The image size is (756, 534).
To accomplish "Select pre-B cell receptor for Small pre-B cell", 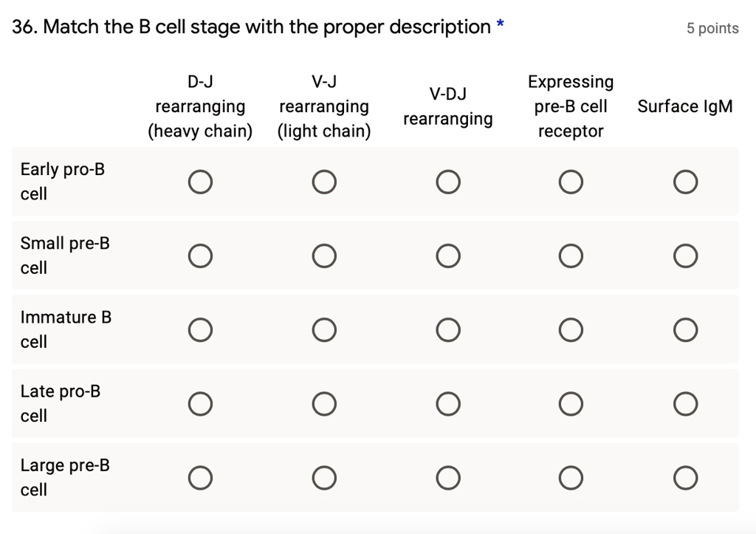I will pyautogui.click(x=570, y=255).
